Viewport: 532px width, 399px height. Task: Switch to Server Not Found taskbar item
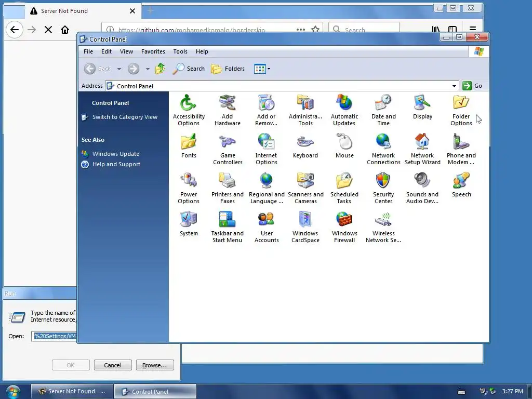(x=72, y=392)
